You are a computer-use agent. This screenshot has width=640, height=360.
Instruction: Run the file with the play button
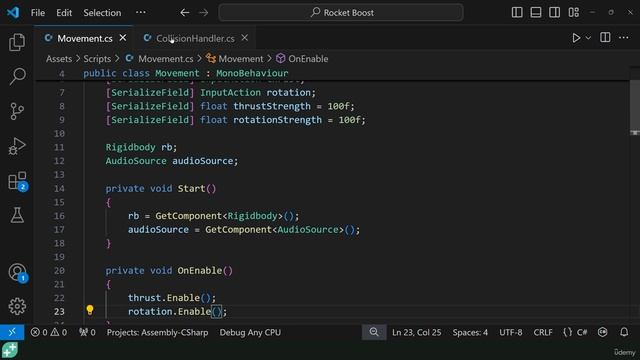(x=576, y=38)
